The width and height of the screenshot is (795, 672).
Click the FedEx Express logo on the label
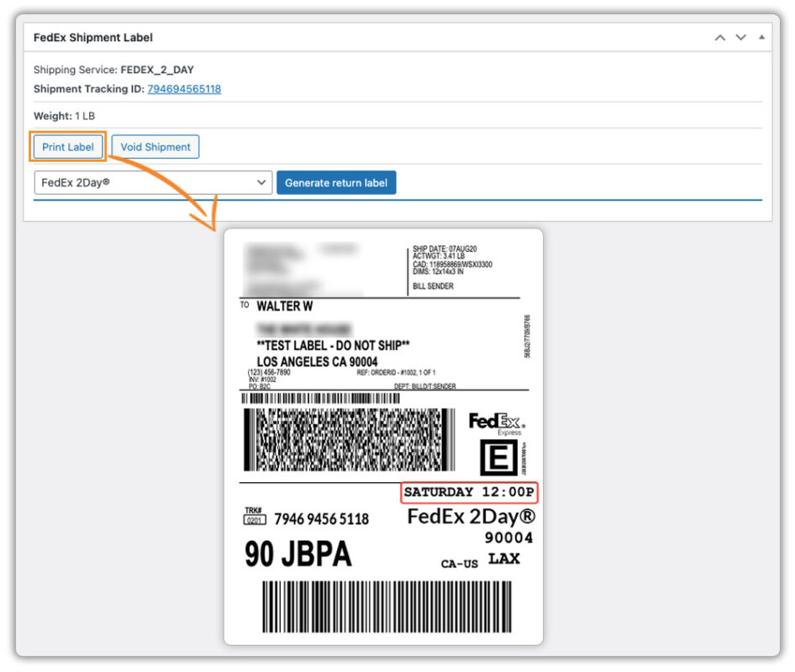[497, 423]
